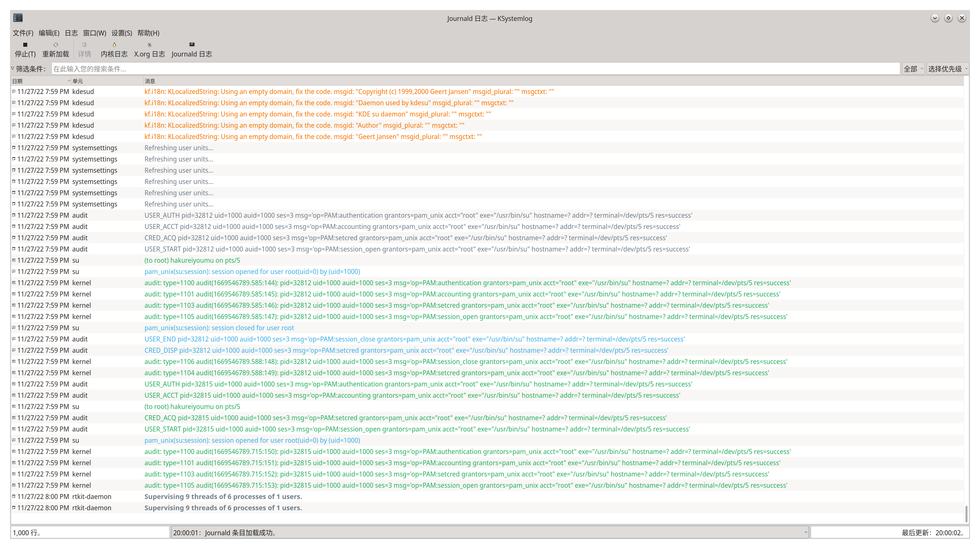Open the 帮助(H) menu

pyautogui.click(x=148, y=33)
